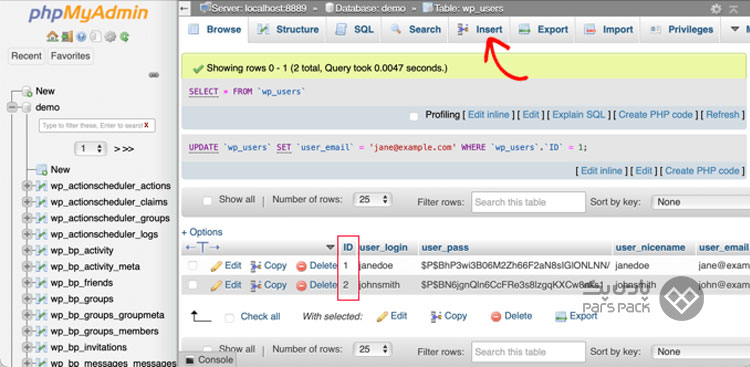The height and width of the screenshot is (367, 750).
Task: Click the New database icon at tree top
Action: click(28, 91)
